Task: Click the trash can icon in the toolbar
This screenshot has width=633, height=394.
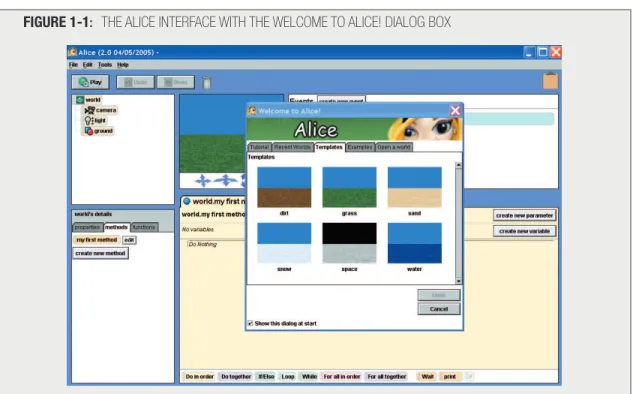Action: [206, 82]
